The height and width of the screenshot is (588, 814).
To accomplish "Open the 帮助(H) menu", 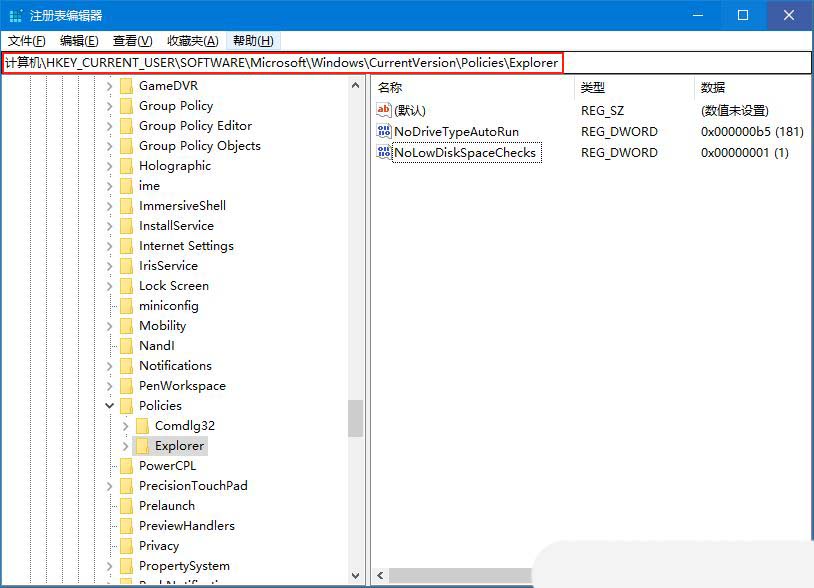I will click(253, 41).
